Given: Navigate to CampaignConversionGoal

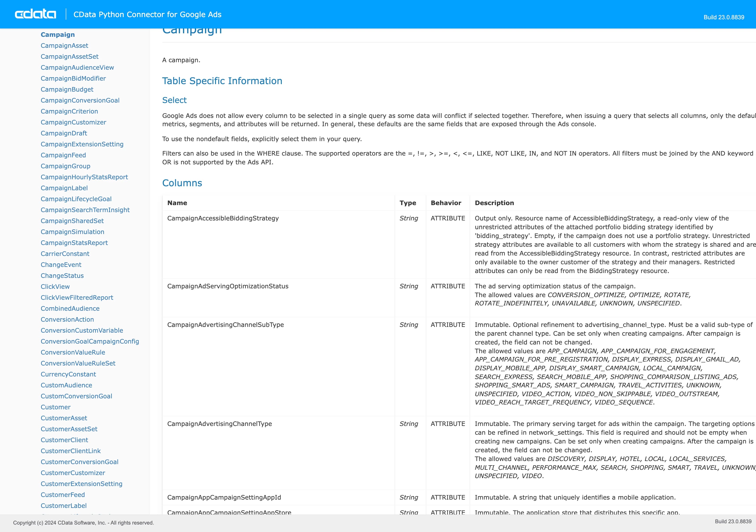Looking at the screenshot, I should tap(80, 100).
